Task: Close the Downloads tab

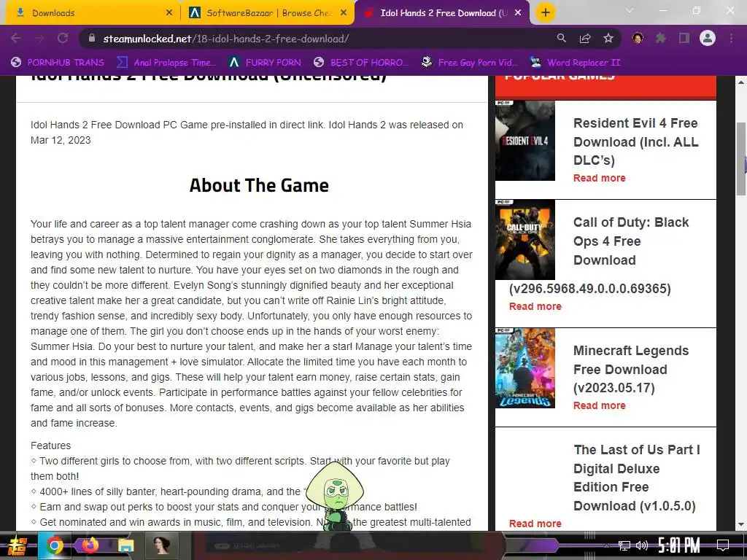Action: 169,13
